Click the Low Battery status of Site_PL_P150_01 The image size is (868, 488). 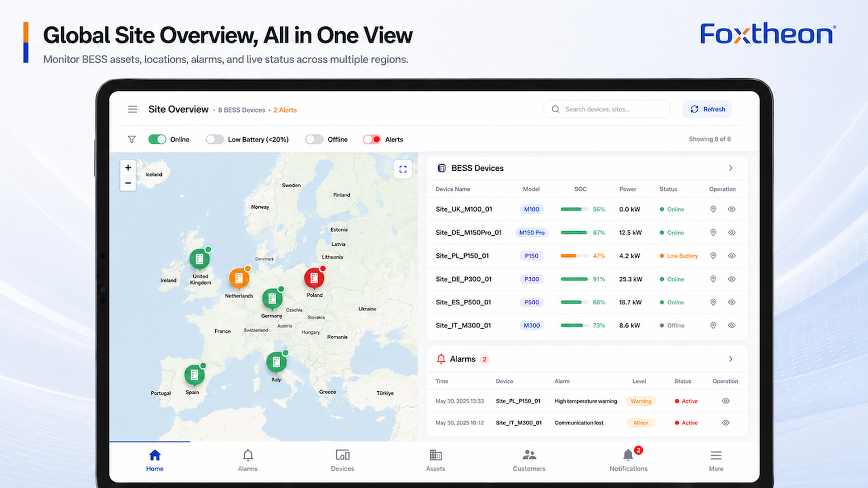(x=679, y=256)
